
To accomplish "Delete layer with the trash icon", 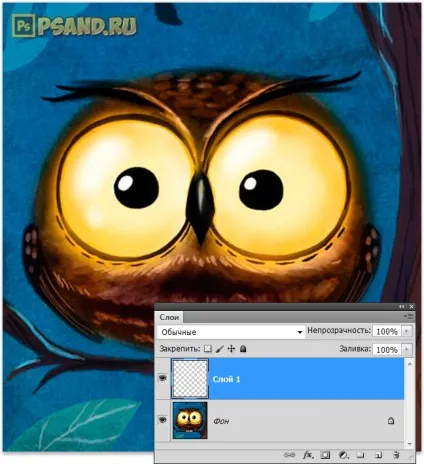I will pos(396,455).
